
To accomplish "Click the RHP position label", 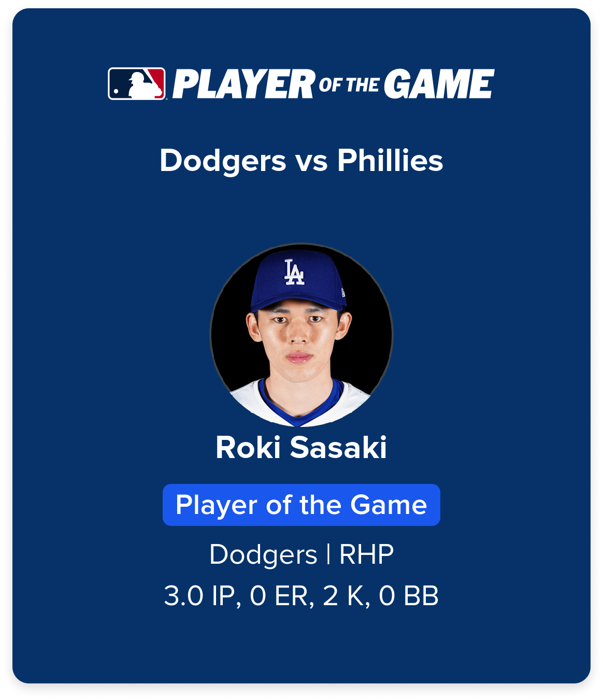I will pos(366,555).
